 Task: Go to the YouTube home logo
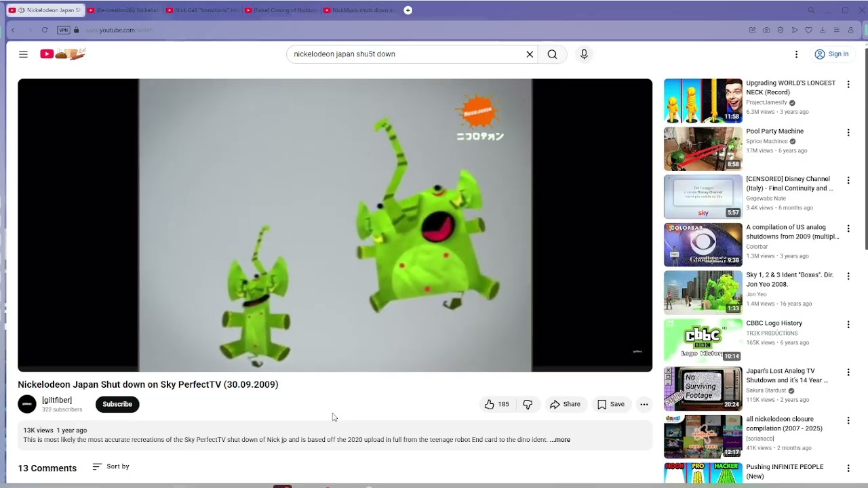coord(63,54)
